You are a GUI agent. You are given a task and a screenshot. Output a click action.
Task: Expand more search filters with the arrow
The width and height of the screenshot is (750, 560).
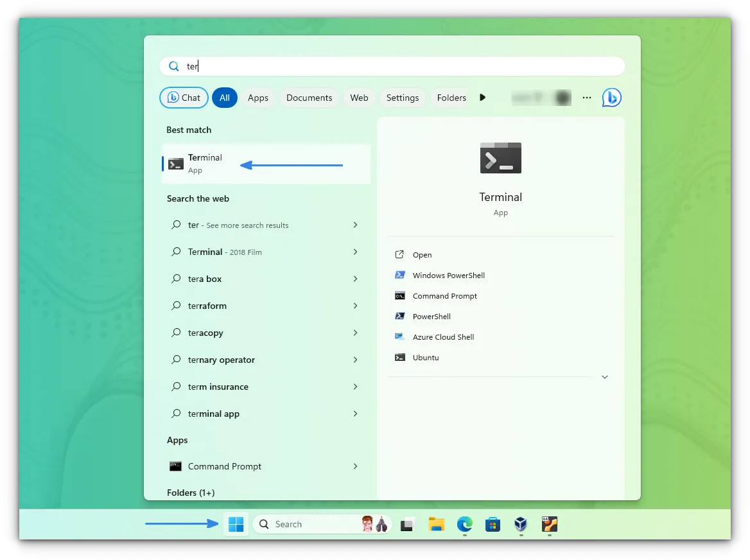482,97
